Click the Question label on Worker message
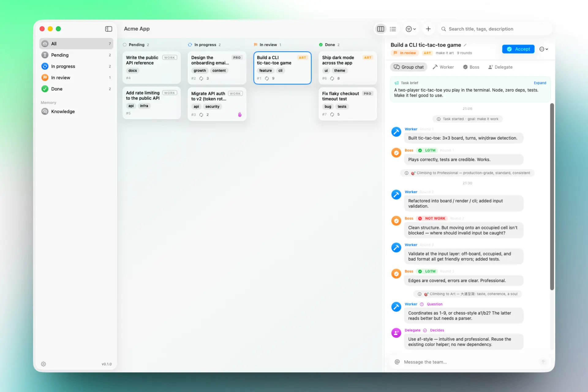This screenshot has height=392, width=588. 435,304
